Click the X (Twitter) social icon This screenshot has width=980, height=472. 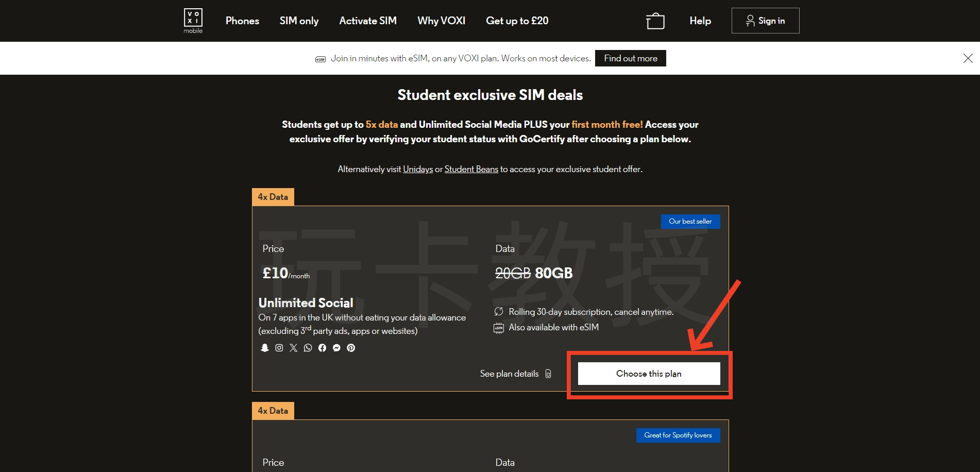coord(294,348)
